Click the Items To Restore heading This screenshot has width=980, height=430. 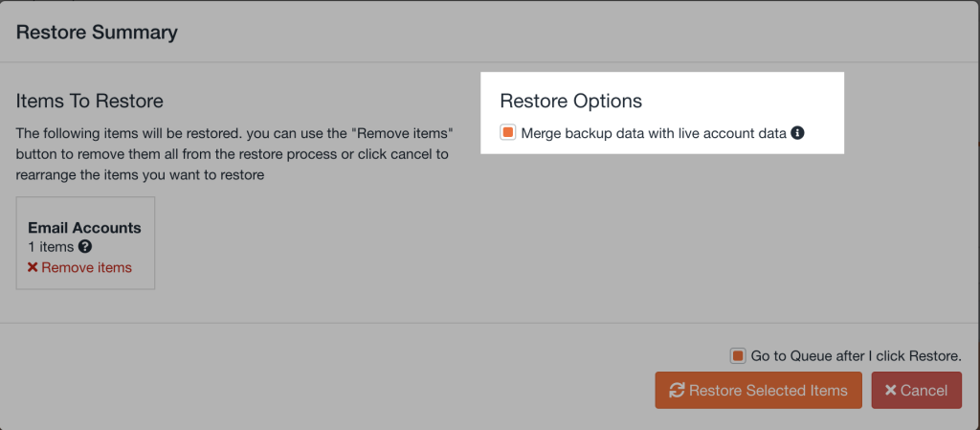(90, 101)
